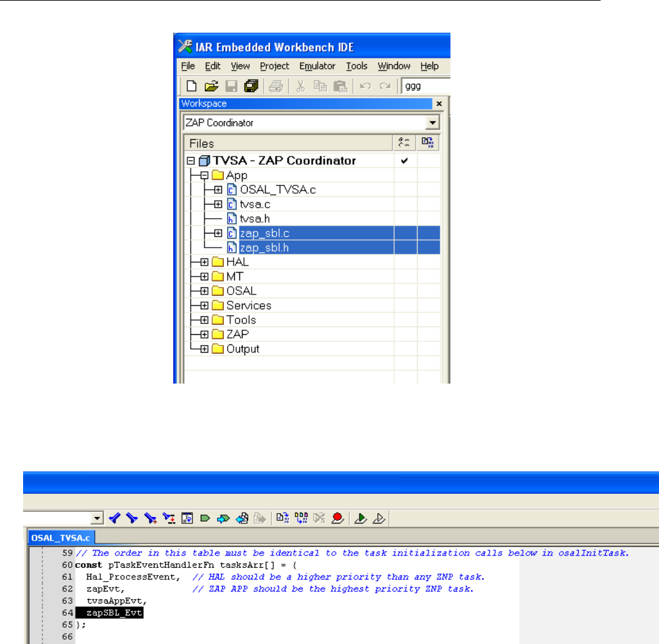Open the Edit menu
The height and width of the screenshot is (644, 659).
pos(212,66)
